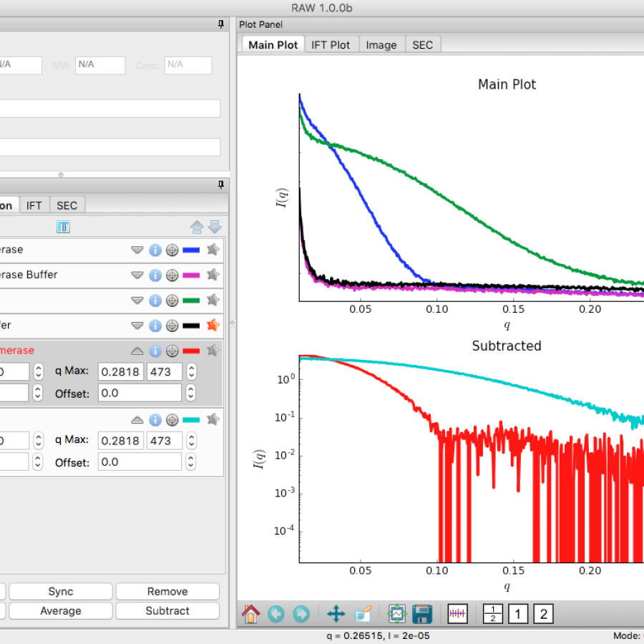Open info for the black-line item
The image size is (644, 644).
coord(155,326)
